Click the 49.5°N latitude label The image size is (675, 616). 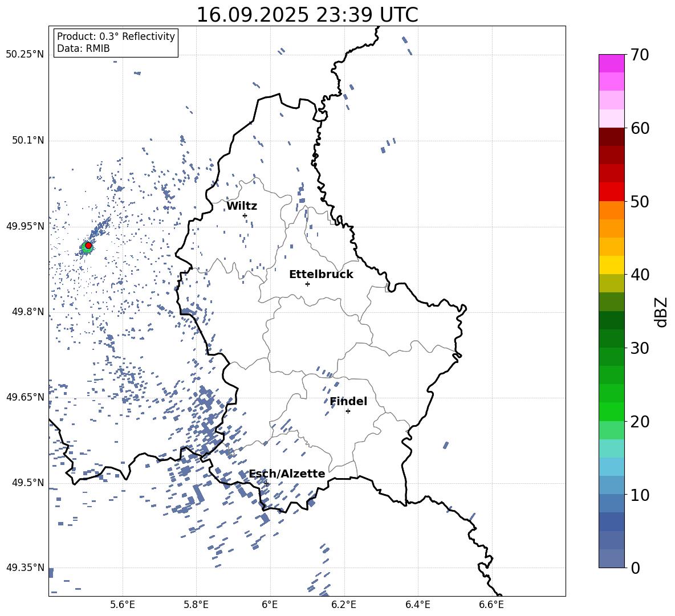(28, 483)
